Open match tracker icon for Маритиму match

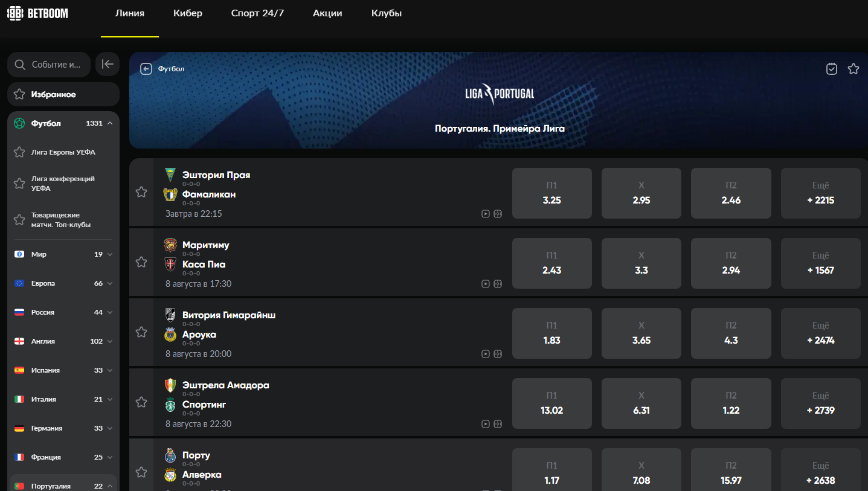(498, 284)
